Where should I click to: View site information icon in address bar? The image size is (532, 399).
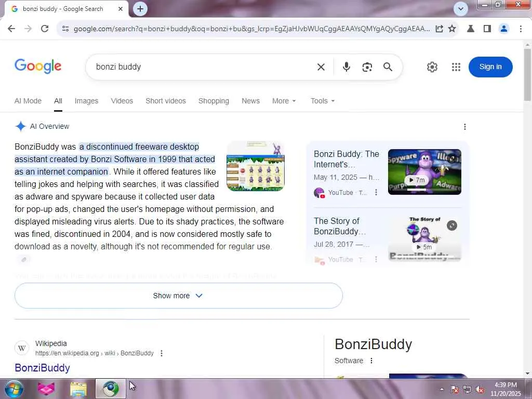tap(65, 29)
